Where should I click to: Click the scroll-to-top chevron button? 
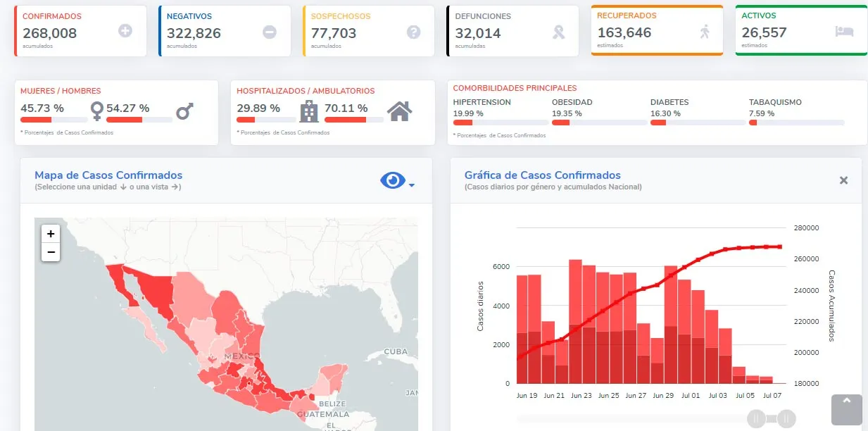click(845, 409)
